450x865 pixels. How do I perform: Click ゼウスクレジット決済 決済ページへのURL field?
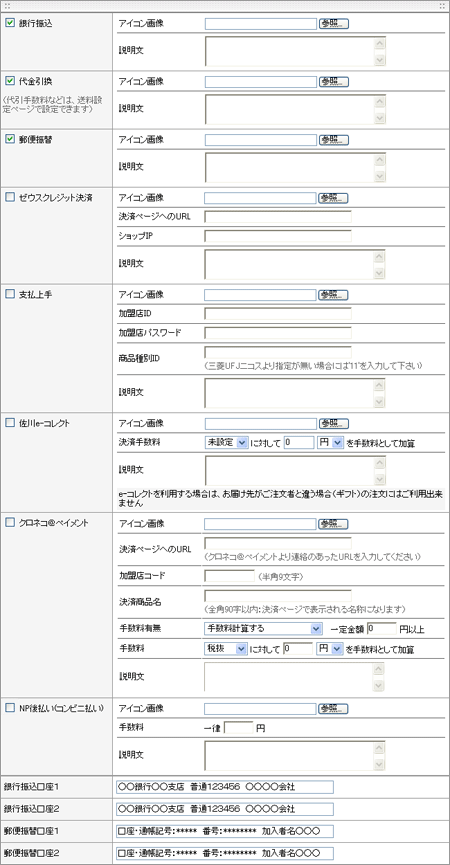click(278, 216)
